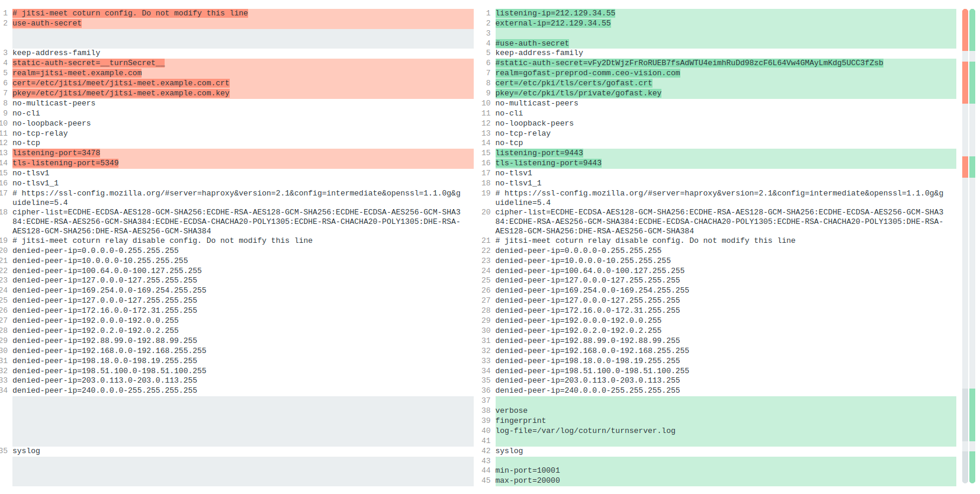Select line 26 'denied-peer-ip=169.254.0.0-169.254.255.255'
Screen dimensions: 980x494
tap(593, 290)
